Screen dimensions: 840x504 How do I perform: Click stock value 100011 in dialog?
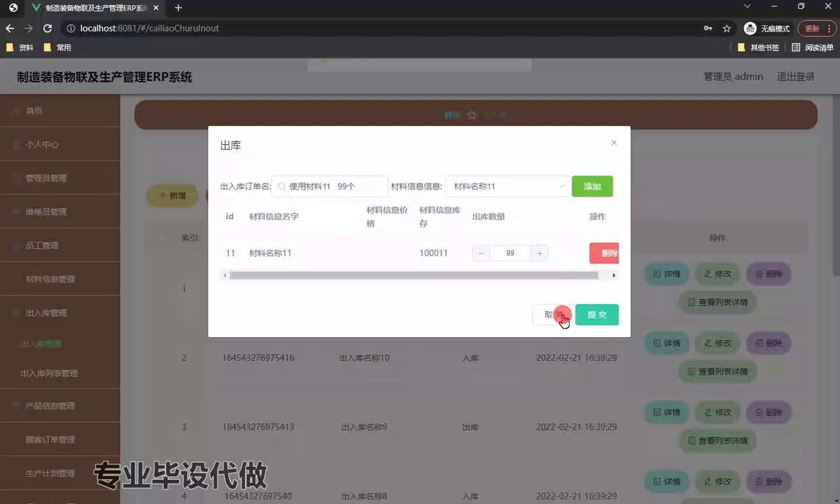[x=433, y=253]
